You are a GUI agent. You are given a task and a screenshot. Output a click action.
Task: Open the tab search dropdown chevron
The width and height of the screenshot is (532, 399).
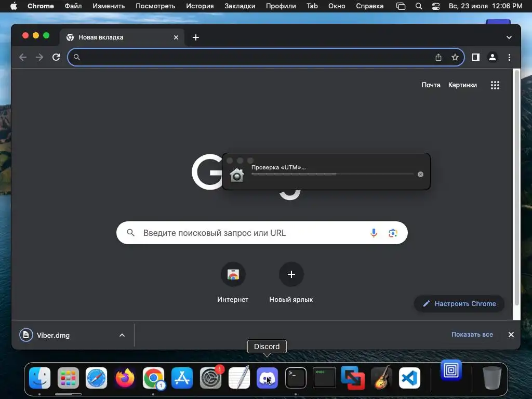click(x=509, y=37)
